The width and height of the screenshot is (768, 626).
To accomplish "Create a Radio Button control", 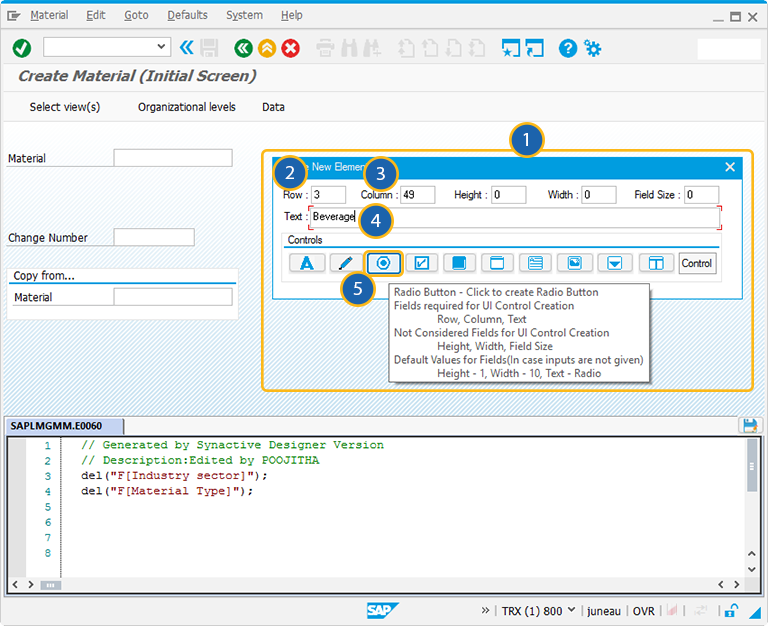I will coord(384,263).
